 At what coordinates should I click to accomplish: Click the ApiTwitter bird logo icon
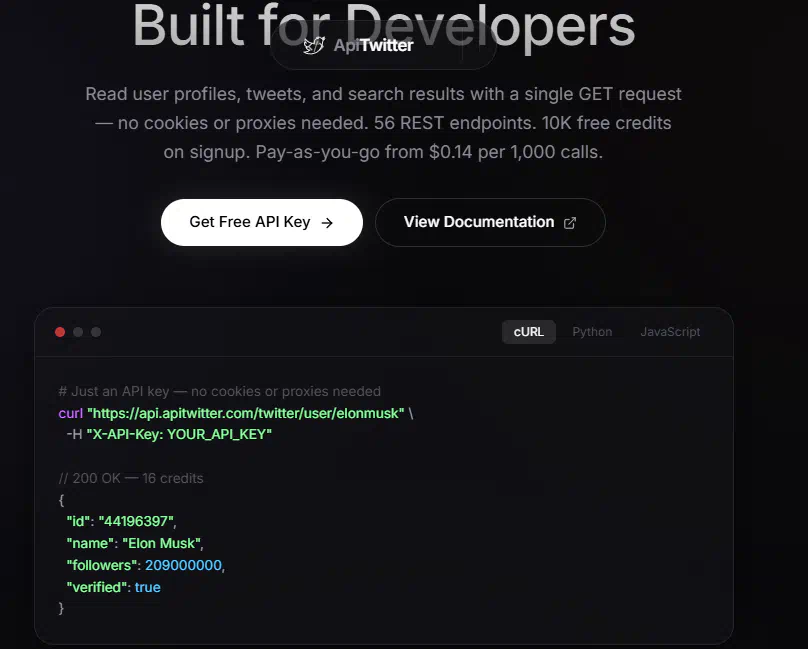tap(313, 45)
